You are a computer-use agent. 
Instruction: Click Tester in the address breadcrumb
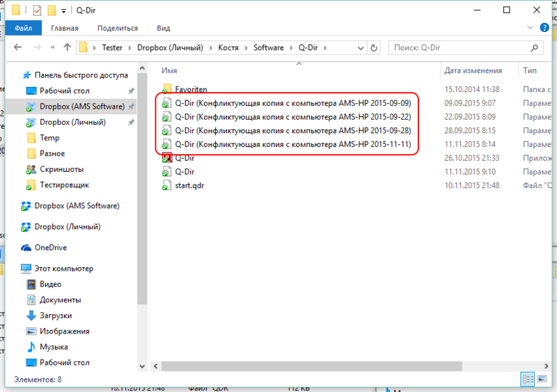[x=112, y=47]
